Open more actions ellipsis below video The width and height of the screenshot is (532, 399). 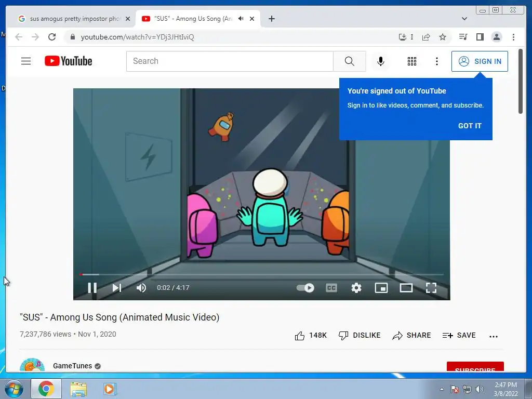click(x=494, y=336)
